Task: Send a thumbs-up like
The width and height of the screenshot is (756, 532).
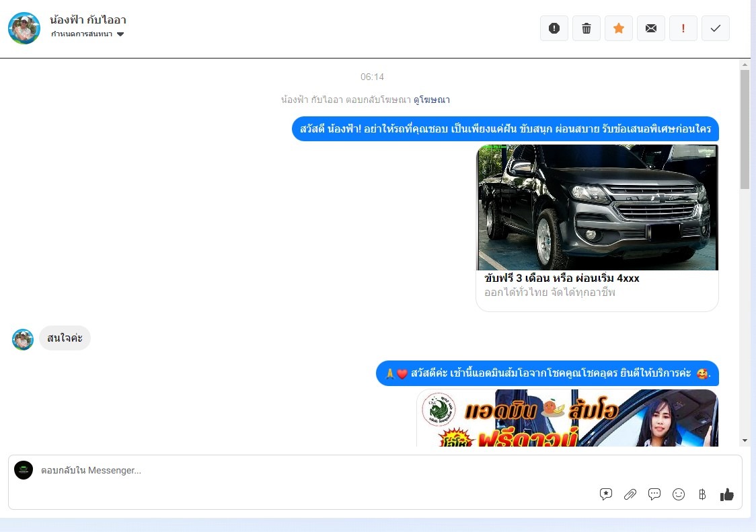Action: (x=726, y=494)
